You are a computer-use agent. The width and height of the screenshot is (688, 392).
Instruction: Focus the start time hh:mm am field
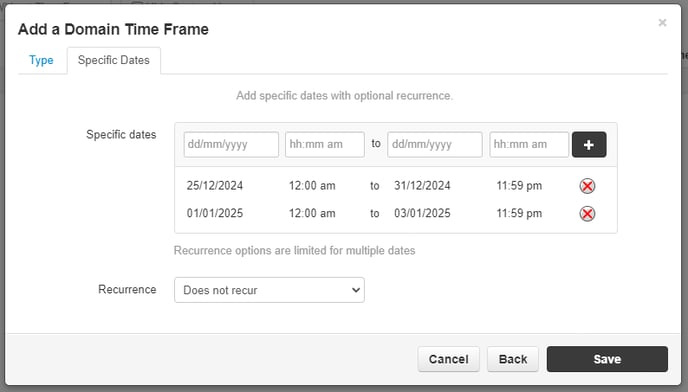tap(325, 144)
